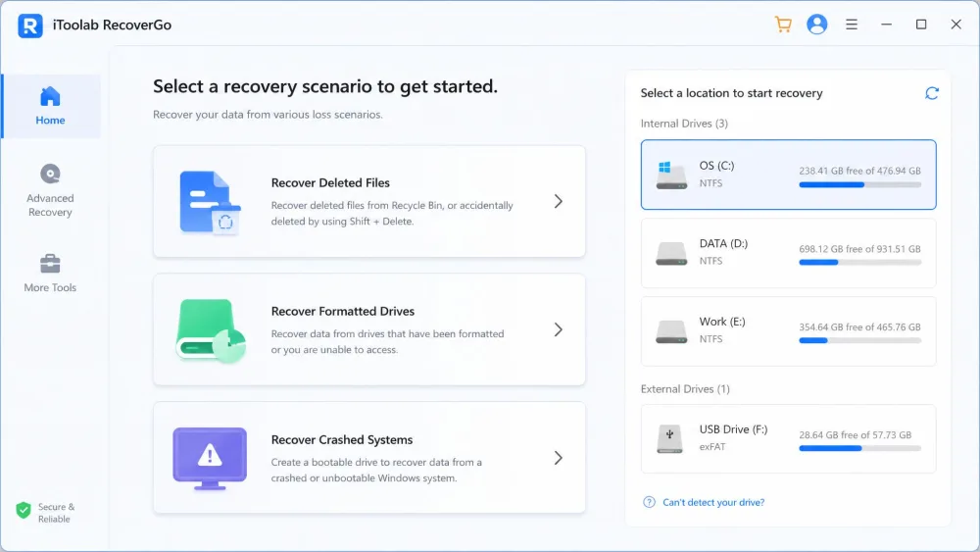Click the Recover Crashed Systems monitor icon
980x552 pixels.
click(210, 458)
